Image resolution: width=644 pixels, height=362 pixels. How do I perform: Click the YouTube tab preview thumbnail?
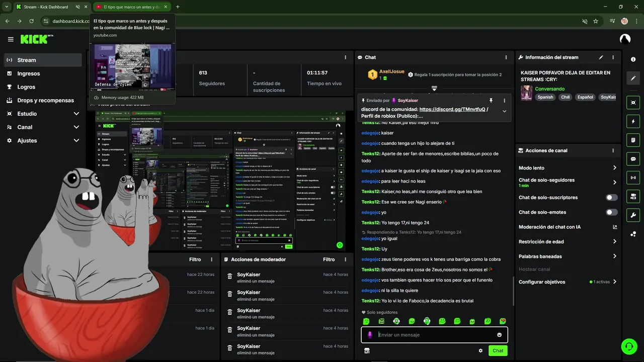click(x=133, y=66)
